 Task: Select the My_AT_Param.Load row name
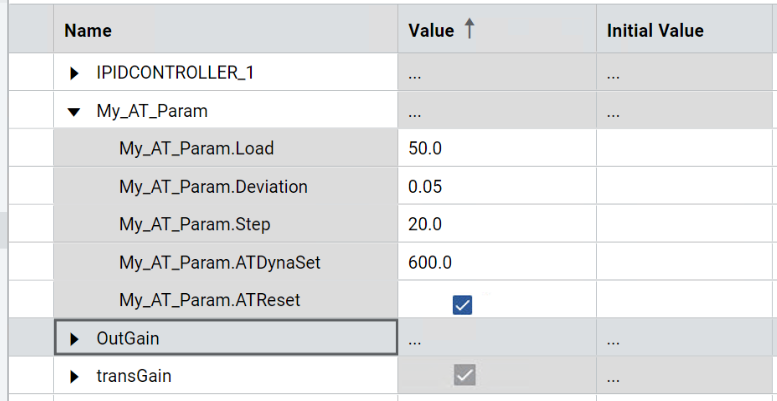coord(196,149)
